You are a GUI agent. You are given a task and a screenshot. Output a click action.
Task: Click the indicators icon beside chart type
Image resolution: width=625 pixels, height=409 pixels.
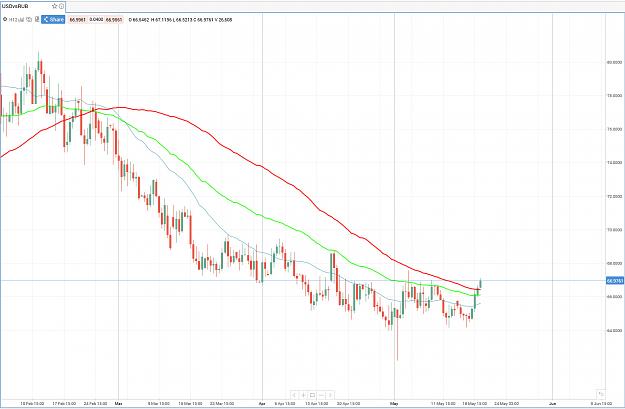pos(29,19)
